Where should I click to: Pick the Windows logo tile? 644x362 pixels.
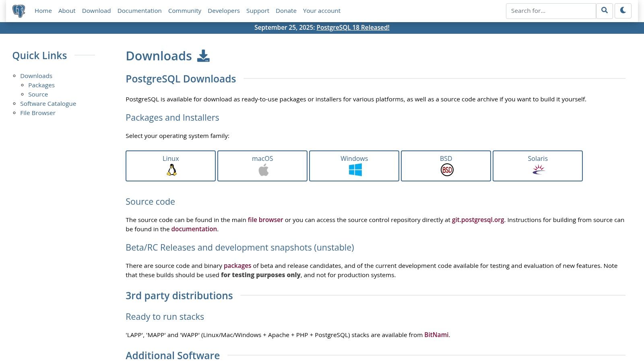pyautogui.click(x=355, y=170)
